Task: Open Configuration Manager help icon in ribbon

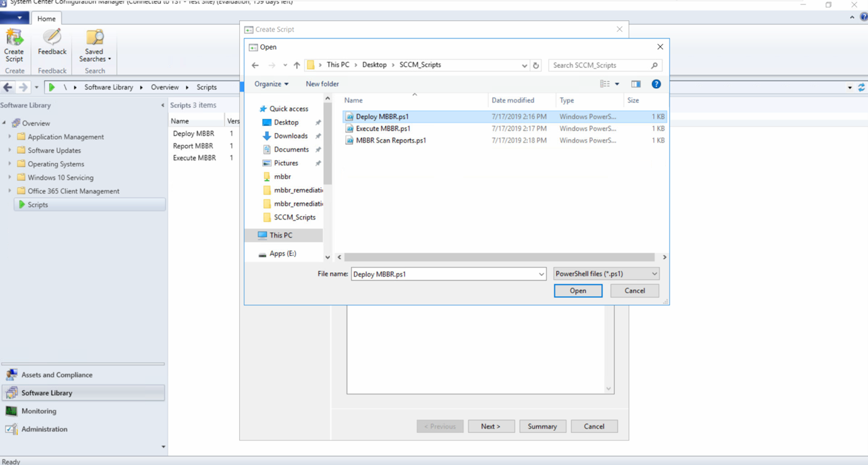Action: (864, 18)
